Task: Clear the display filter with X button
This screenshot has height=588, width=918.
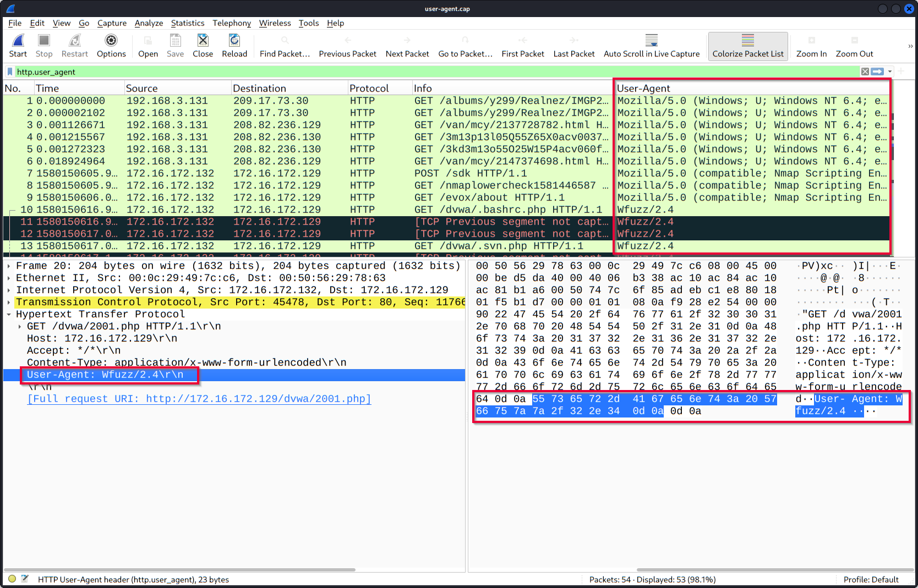Action: [865, 72]
